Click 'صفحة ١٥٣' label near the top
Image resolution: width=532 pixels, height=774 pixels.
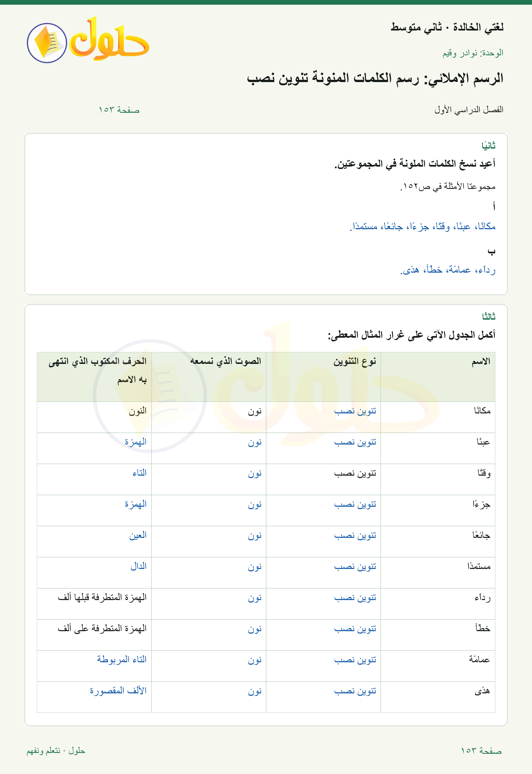(x=119, y=110)
